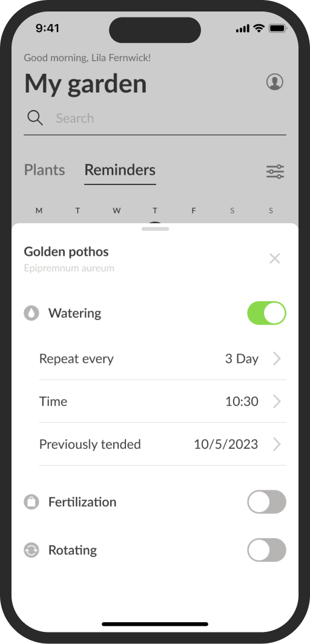Click the 3 Day value
The height and width of the screenshot is (644, 310).
(242, 359)
